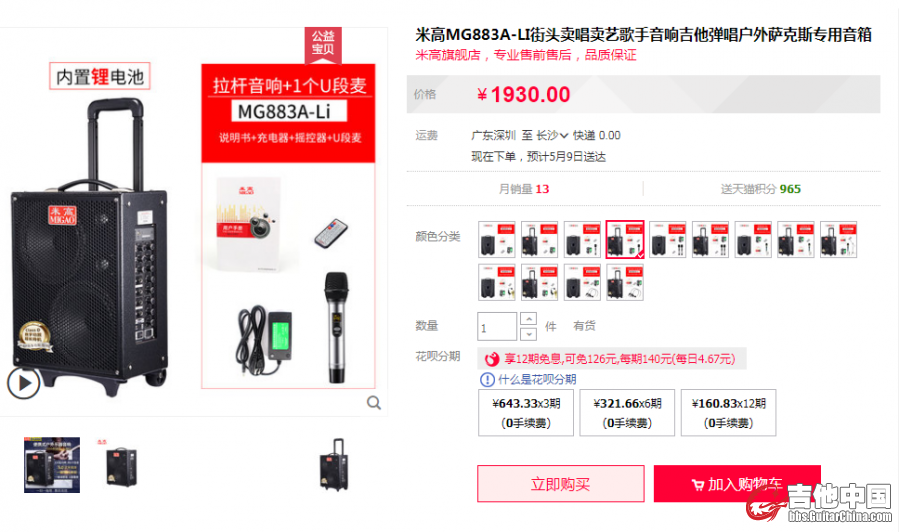This screenshot has width=899, height=532.
Task: Open the first gallery thumbnail with blue poster
Action: [52, 465]
